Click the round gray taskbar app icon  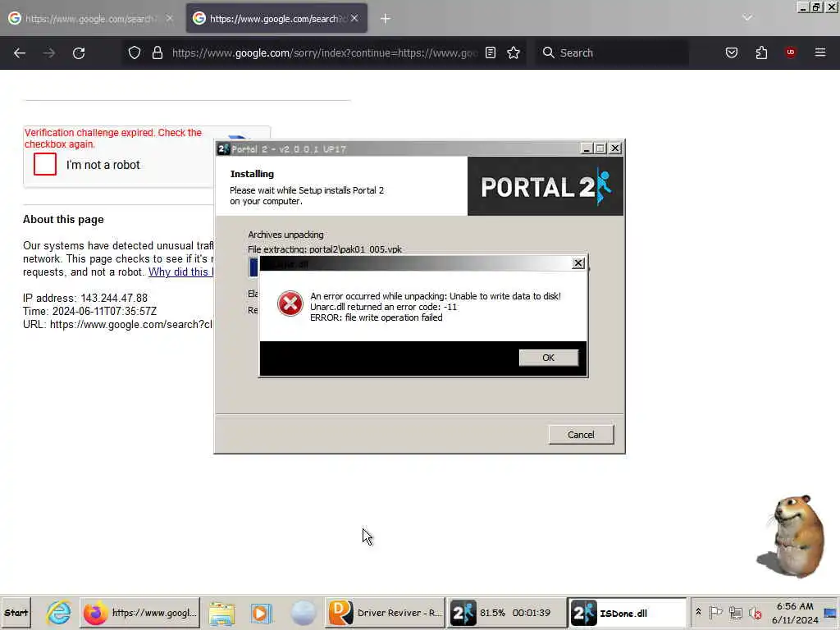click(304, 613)
